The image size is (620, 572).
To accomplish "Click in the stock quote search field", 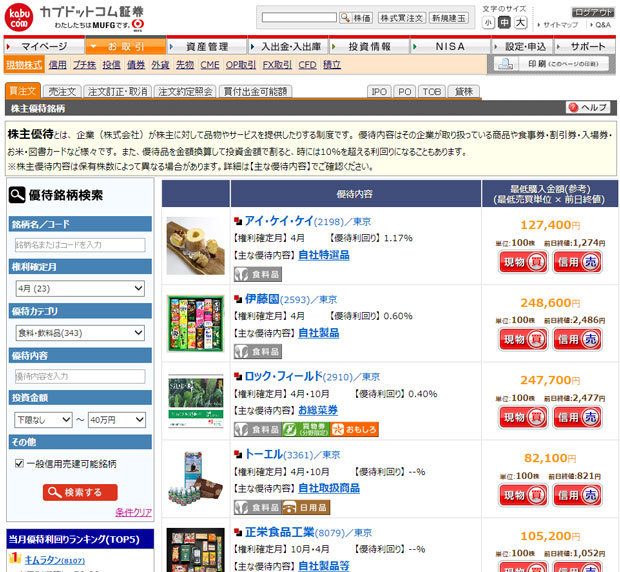I will [299, 18].
